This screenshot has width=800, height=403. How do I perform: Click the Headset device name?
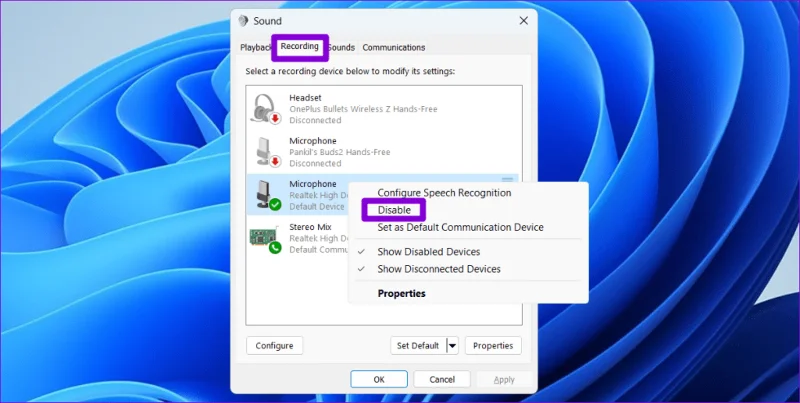click(305, 97)
